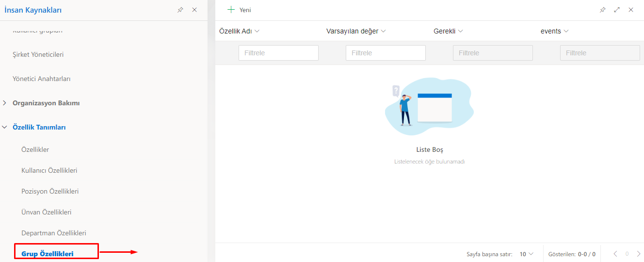This screenshot has width=644, height=262.
Task: Click the İnsan Kaynakları panel title
Action: coord(33,10)
